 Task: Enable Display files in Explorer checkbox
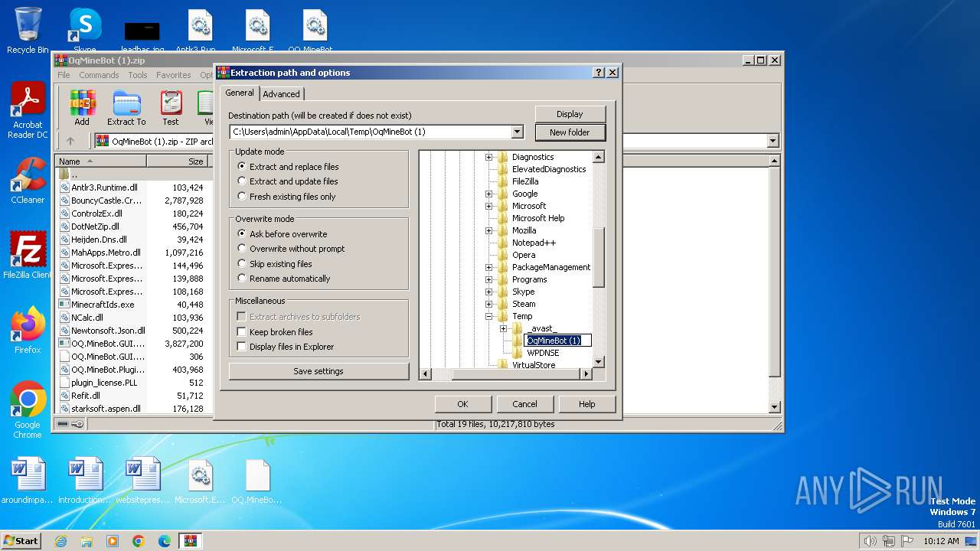pos(241,347)
